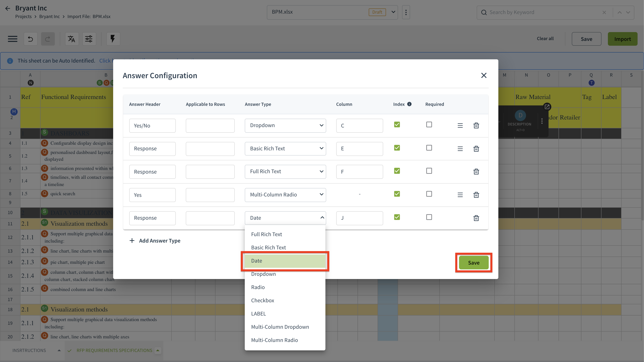Image resolution: width=644 pixels, height=362 pixels.
Task: Choose Multi-Column Dropdown from the list
Action: pos(280,327)
